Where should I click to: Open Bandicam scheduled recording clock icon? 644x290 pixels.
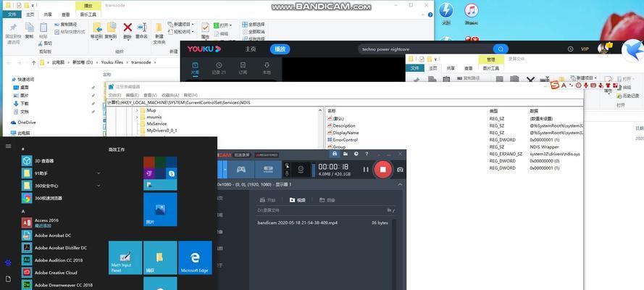point(356,154)
